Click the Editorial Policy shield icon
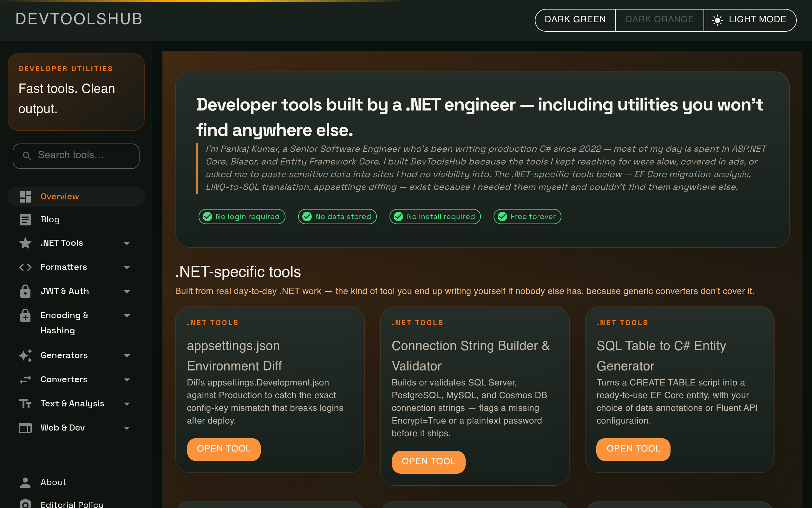The image size is (812, 508). coord(25,504)
